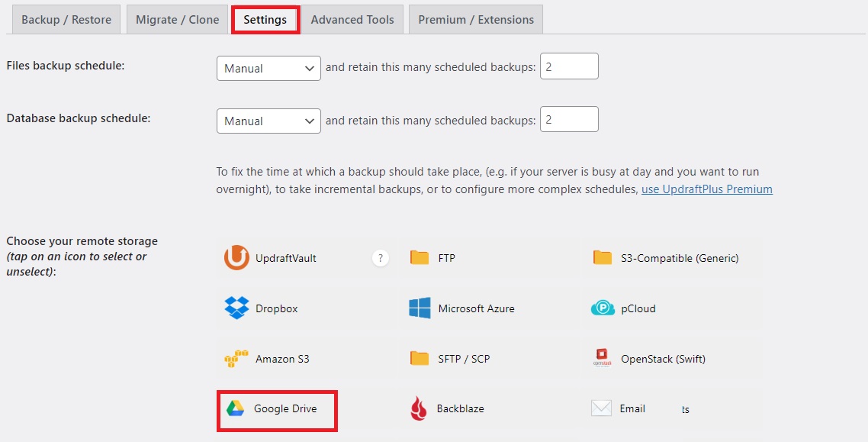The width and height of the screenshot is (868, 442).
Task: Choose Email as remote storage
Action: point(602,409)
